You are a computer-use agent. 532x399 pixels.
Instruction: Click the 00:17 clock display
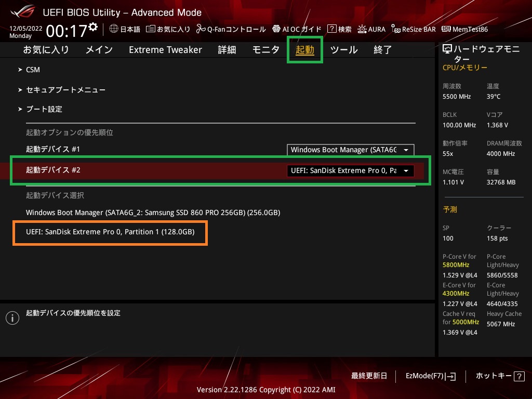click(66, 31)
